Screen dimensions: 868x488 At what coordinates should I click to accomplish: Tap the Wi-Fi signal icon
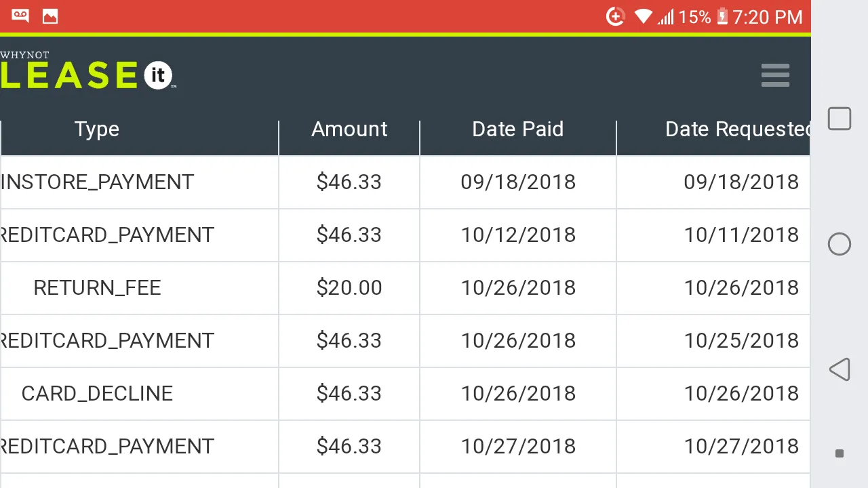tap(643, 16)
